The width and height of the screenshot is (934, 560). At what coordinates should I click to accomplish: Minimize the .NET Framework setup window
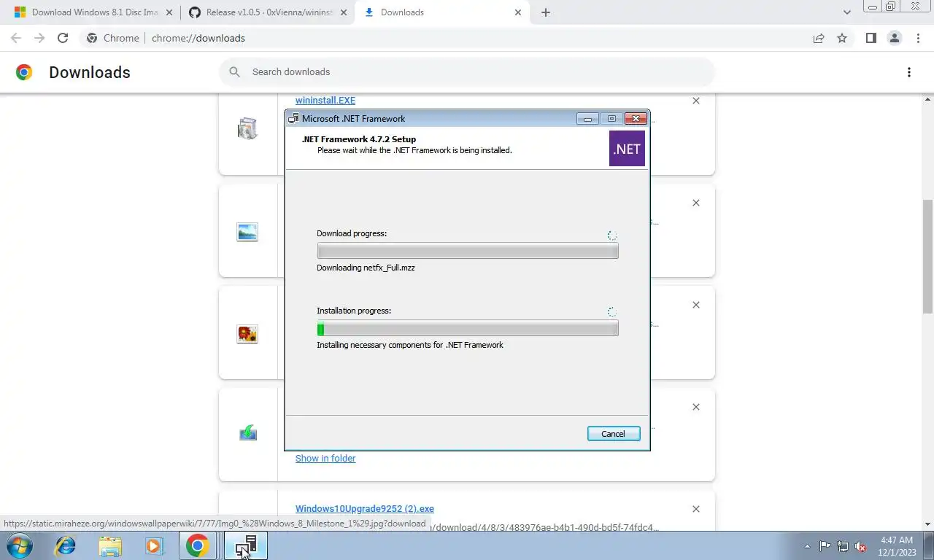(587, 119)
